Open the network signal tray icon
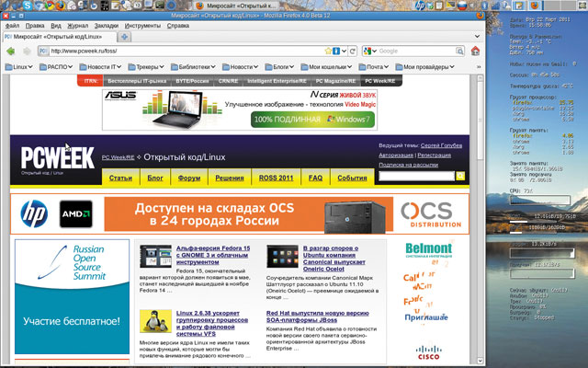Image resolution: width=588 pixels, height=368 pixels. tap(496, 6)
